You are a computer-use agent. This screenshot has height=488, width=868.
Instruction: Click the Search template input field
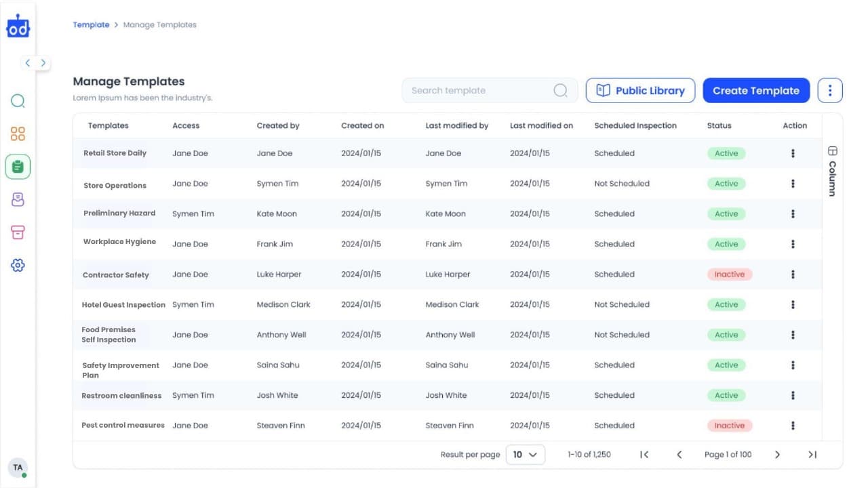478,90
